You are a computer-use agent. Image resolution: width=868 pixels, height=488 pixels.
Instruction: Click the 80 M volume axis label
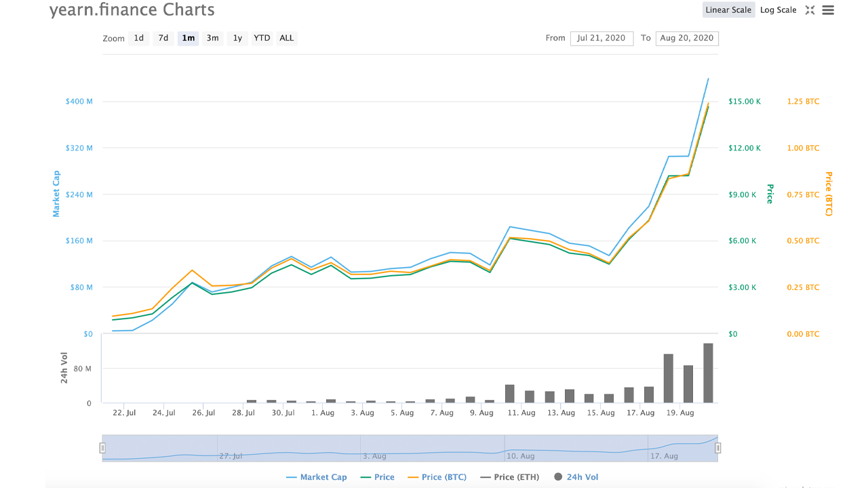coord(81,369)
